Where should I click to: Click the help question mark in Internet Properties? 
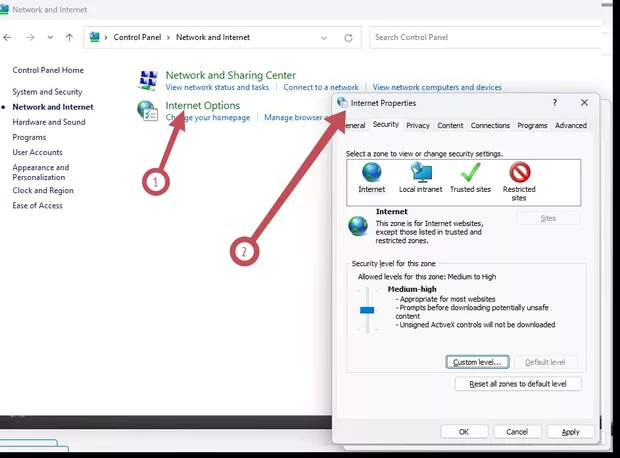(x=555, y=103)
